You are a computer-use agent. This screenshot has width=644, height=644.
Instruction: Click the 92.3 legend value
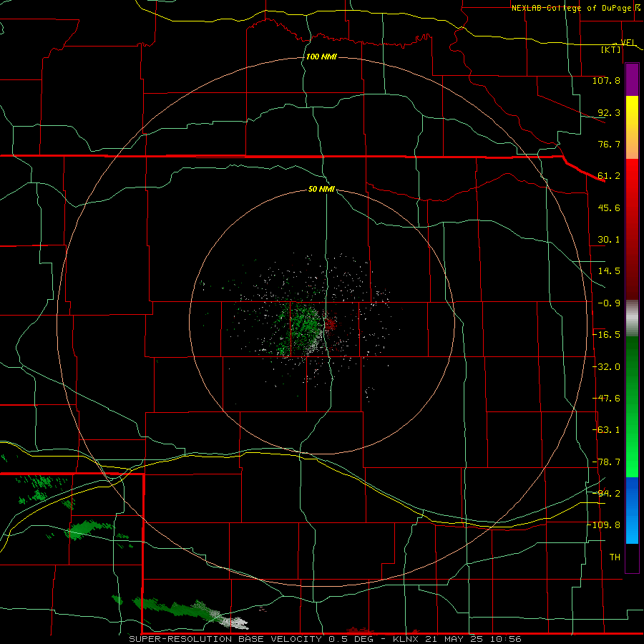coord(609,112)
